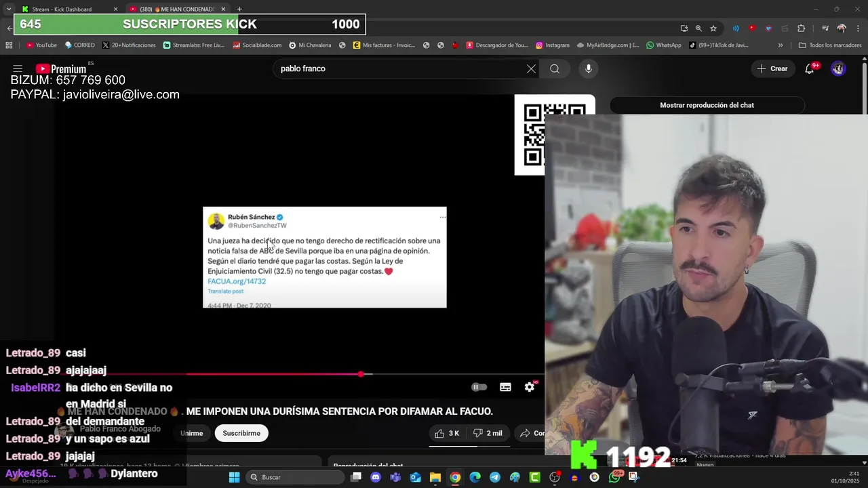Viewport: 868px width, 488px height.
Task: Open TikTok de Javi bookmark
Action: tap(719, 45)
